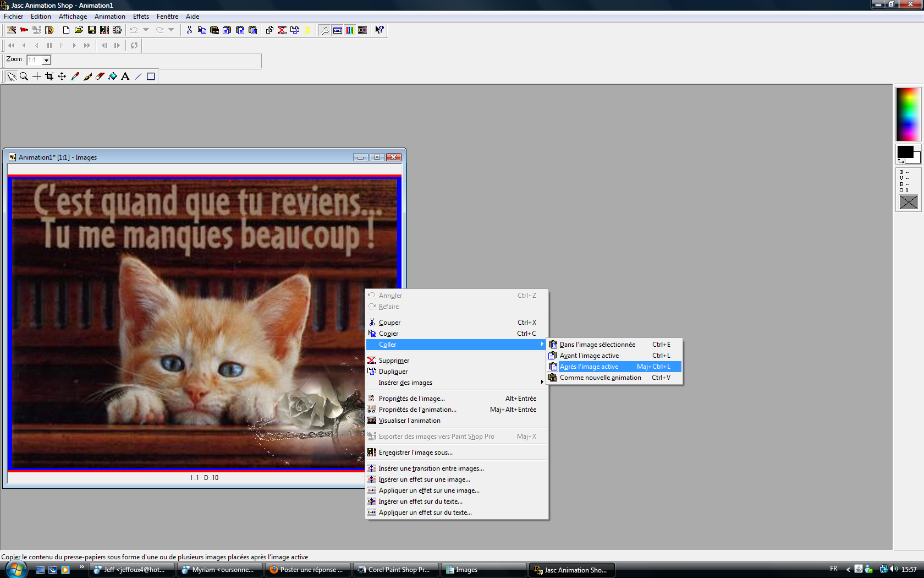Image resolution: width=924 pixels, height=578 pixels.
Task: Click the scissors Cut icon in toolbar
Action: [x=189, y=30]
